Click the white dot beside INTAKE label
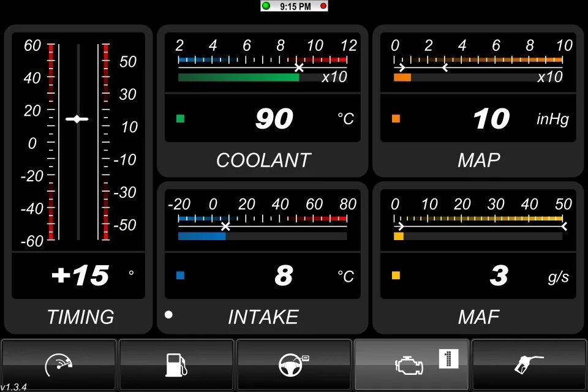 point(169,314)
